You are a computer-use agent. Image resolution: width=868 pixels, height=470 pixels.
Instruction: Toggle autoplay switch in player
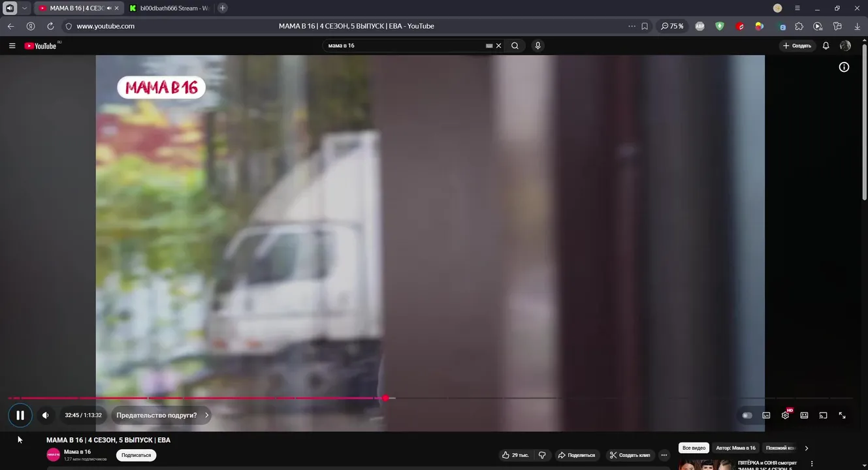tap(747, 415)
